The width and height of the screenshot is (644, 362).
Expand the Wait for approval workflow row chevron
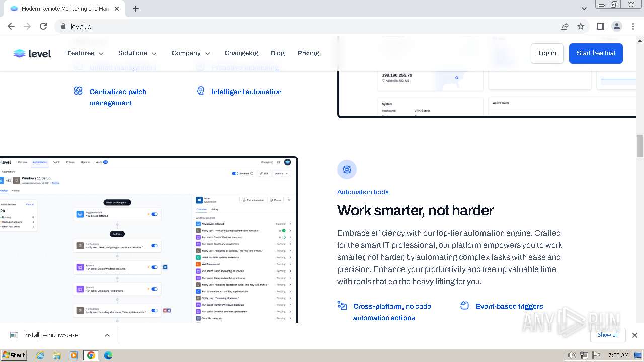(290, 264)
